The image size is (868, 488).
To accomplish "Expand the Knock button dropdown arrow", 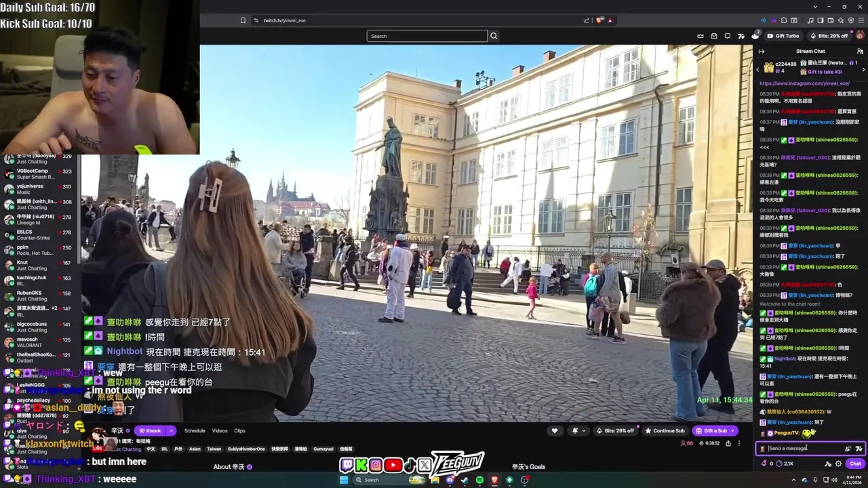I will tap(172, 430).
